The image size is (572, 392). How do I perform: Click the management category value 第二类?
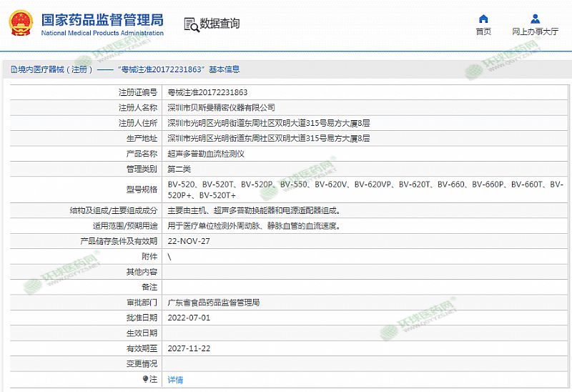click(179, 169)
